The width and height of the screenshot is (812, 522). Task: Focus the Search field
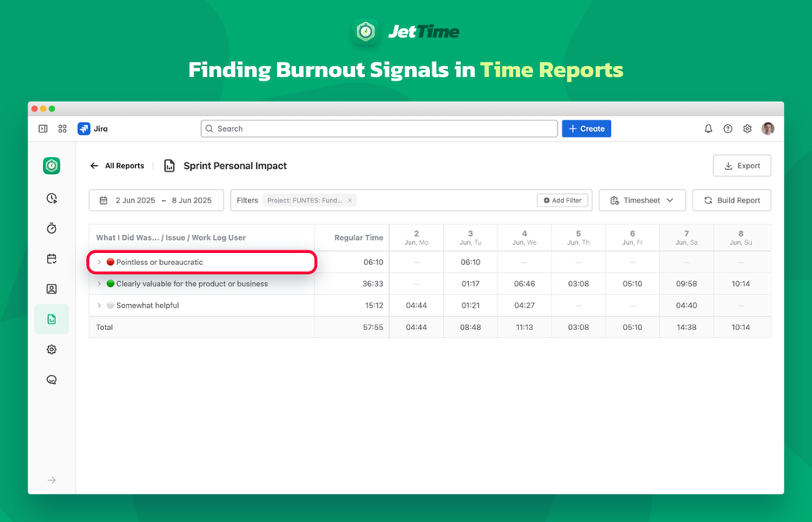pos(379,128)
